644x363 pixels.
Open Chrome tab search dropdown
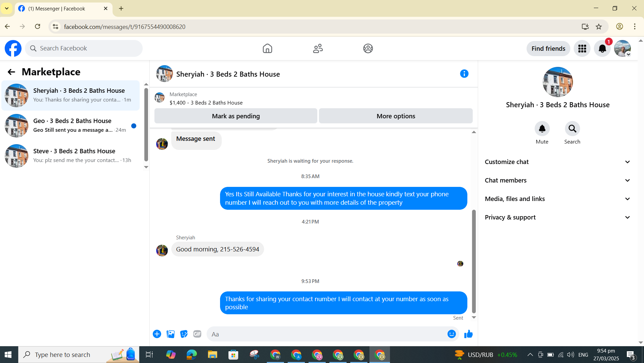pyautogui.click(x=7, y=8)
